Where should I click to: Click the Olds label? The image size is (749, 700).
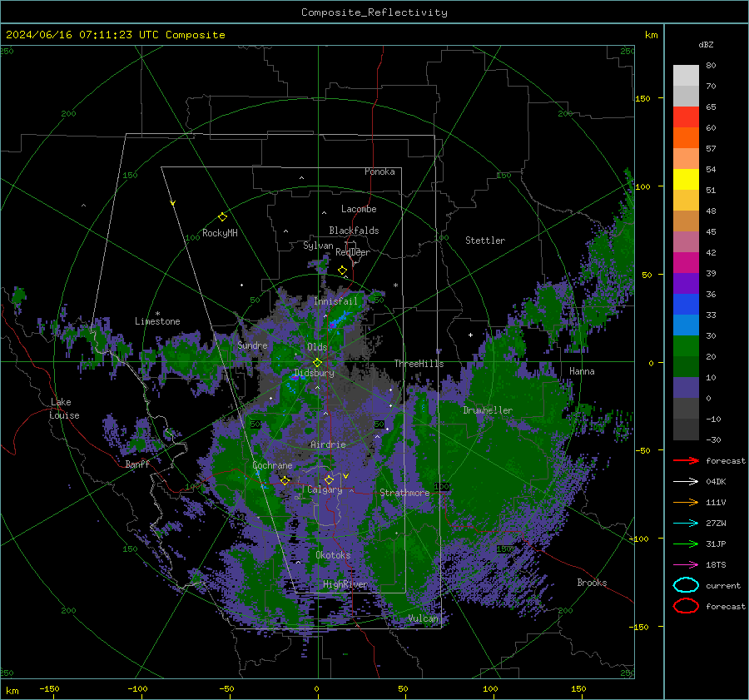[317, 347]
